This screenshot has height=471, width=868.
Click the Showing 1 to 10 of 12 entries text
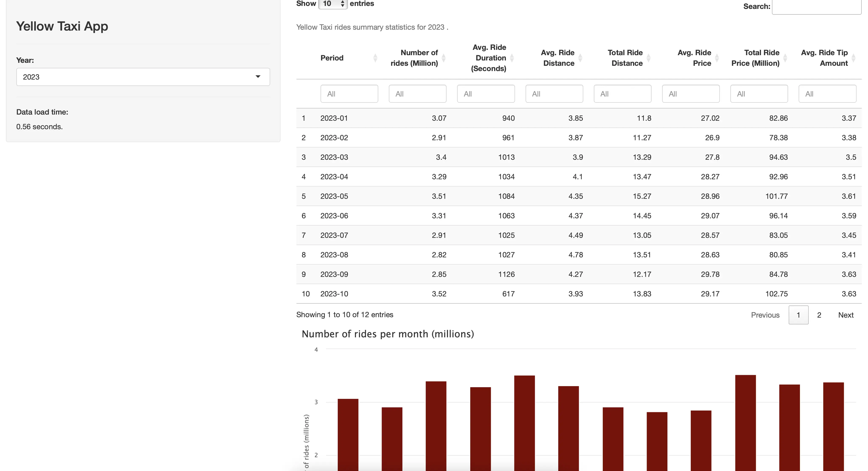[x=345, y=315]
